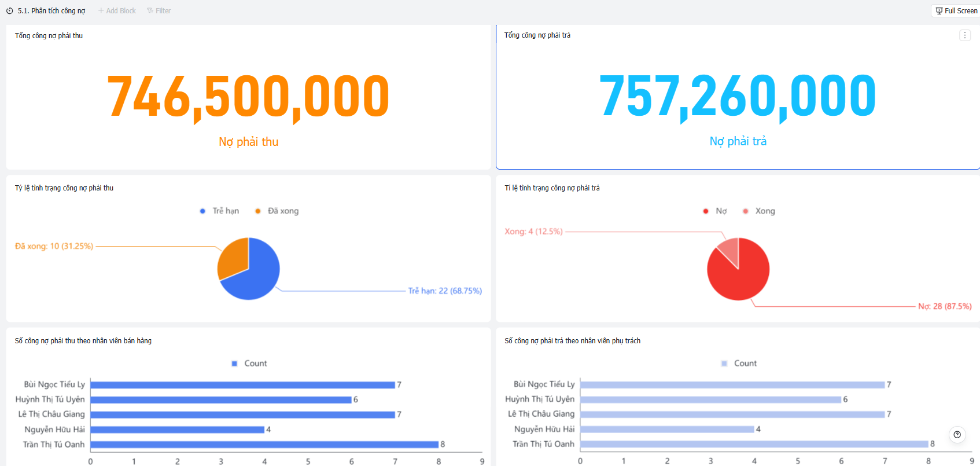980x466 pixels.
Task: Click Add Block in the toolbar
Action: click(x=117, y=11)
